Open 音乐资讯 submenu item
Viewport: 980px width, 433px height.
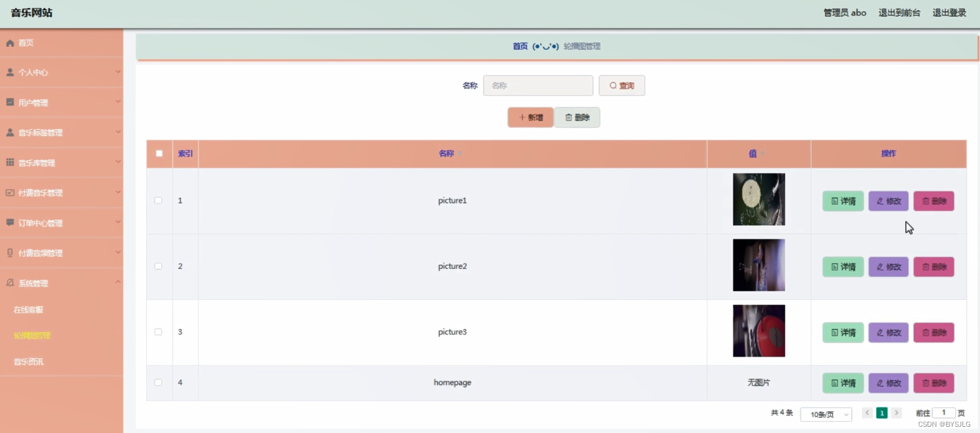point(29,362)
